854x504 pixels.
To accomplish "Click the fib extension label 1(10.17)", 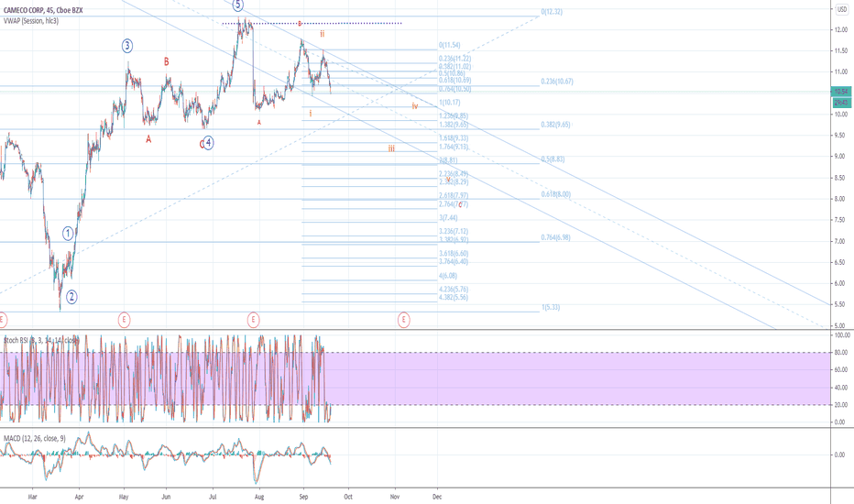I will tap(450, 103).
